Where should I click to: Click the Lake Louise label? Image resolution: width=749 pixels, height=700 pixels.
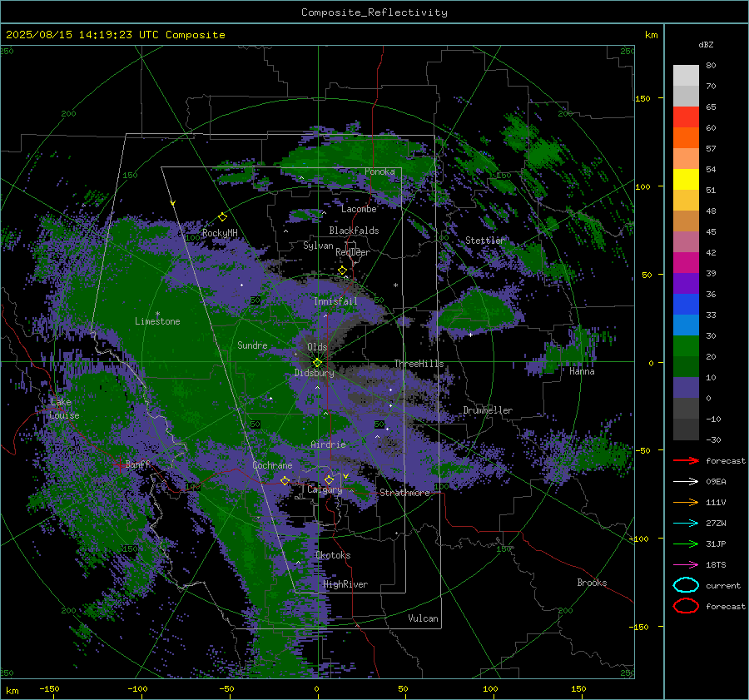pos(64,409)
